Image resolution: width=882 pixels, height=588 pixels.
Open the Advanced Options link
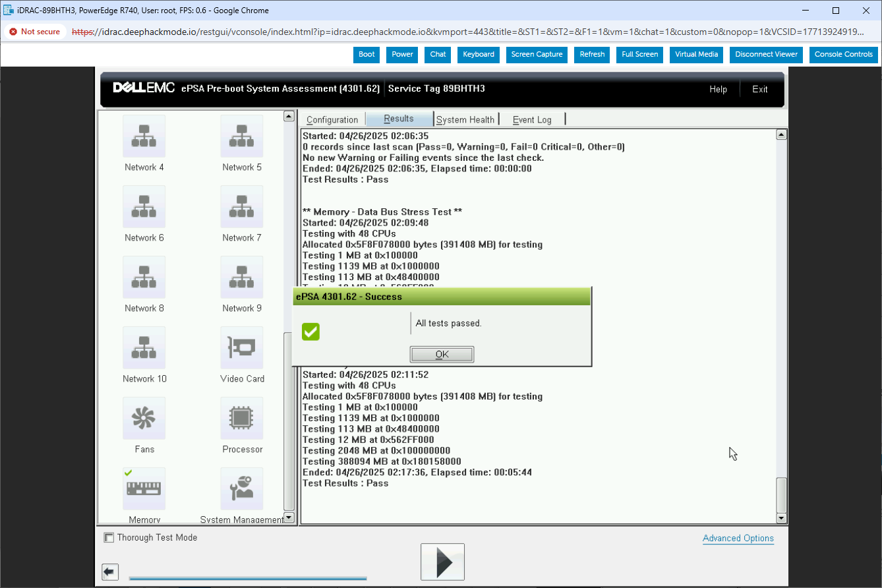[738, 539]
